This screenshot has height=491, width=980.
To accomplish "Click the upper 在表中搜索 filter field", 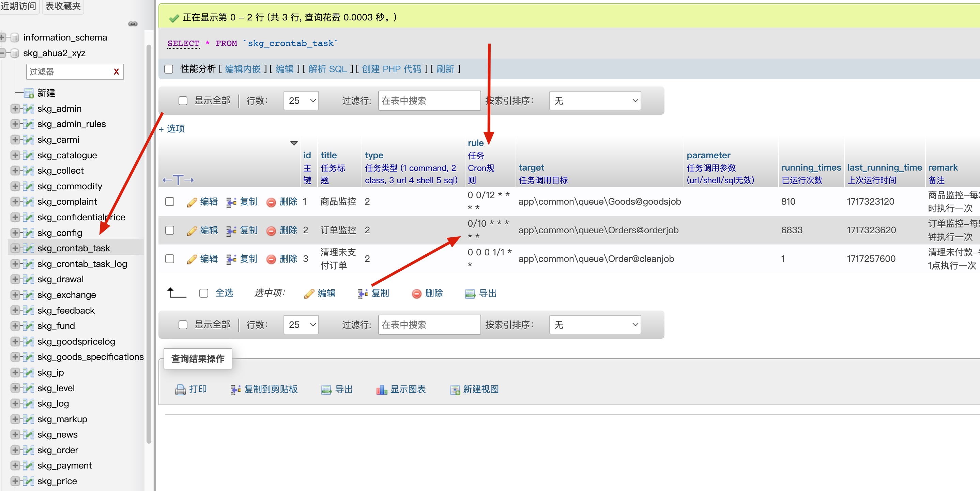I will [x=429, y=101].
